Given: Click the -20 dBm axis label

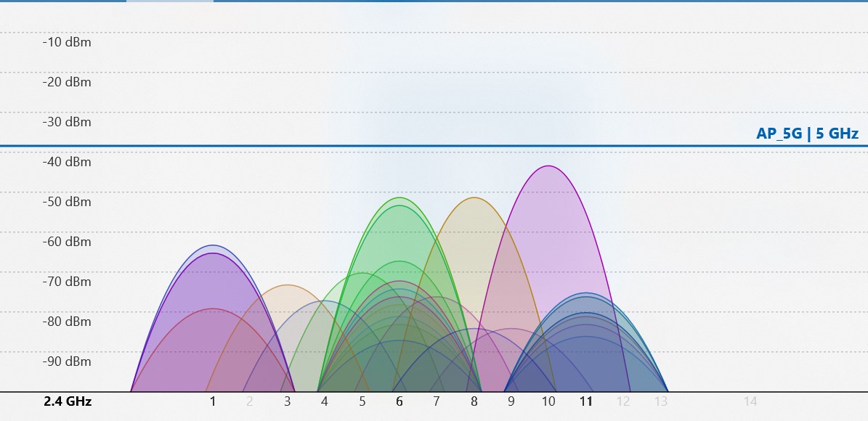Looking at the screenshot, I should (67, 82).
